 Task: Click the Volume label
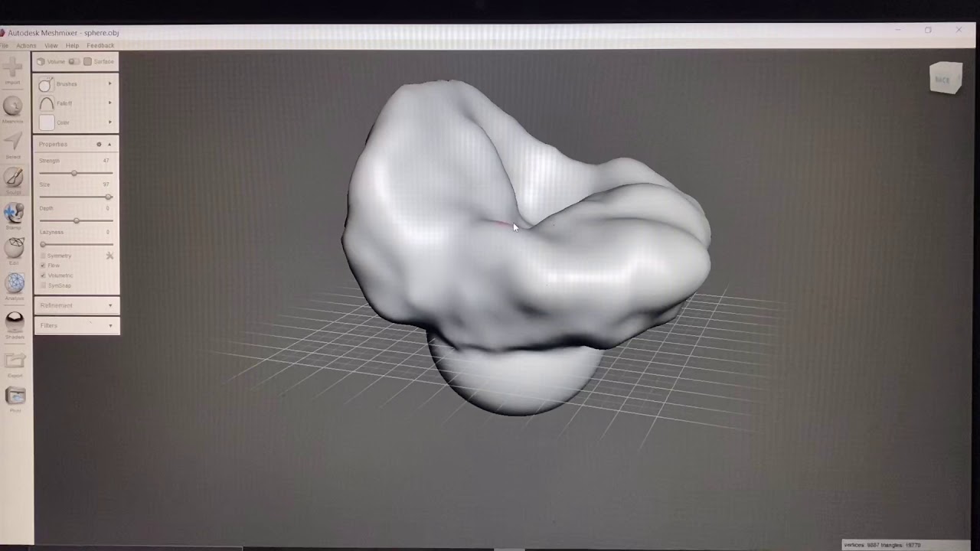click(x=56, y=61)
